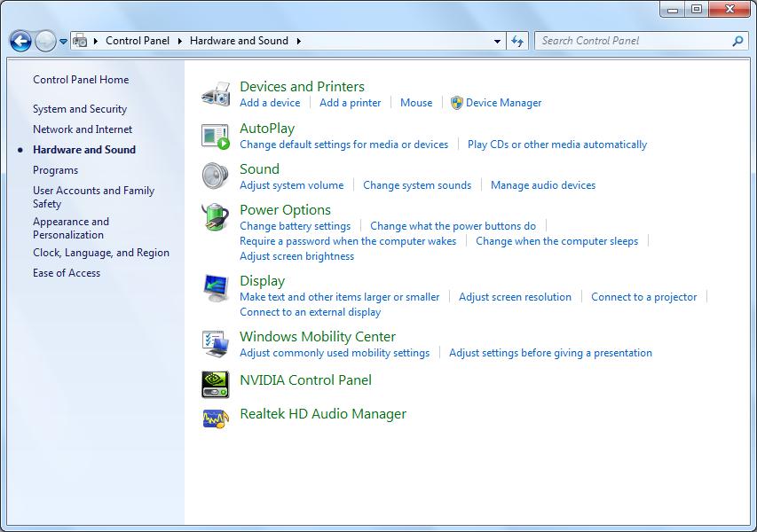Click Hardware and Sound breadcrumb
The height and width of the screenshot is (532, 757).
click(239, 41)
